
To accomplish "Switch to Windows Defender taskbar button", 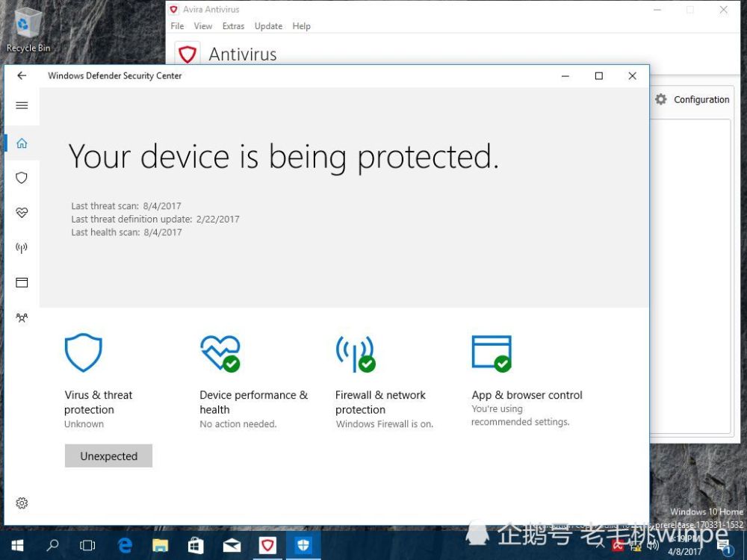I will 303,546.
